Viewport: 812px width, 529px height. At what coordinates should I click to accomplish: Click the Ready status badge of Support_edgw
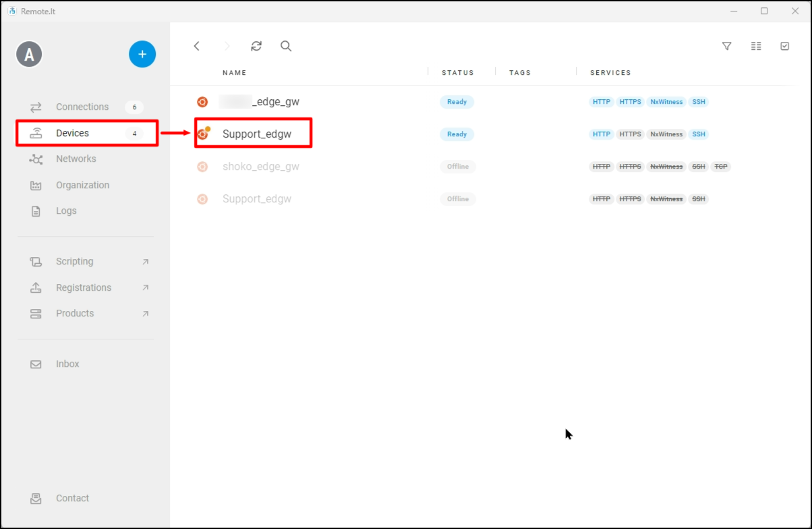pyautogui.click(x=457, y=134)
